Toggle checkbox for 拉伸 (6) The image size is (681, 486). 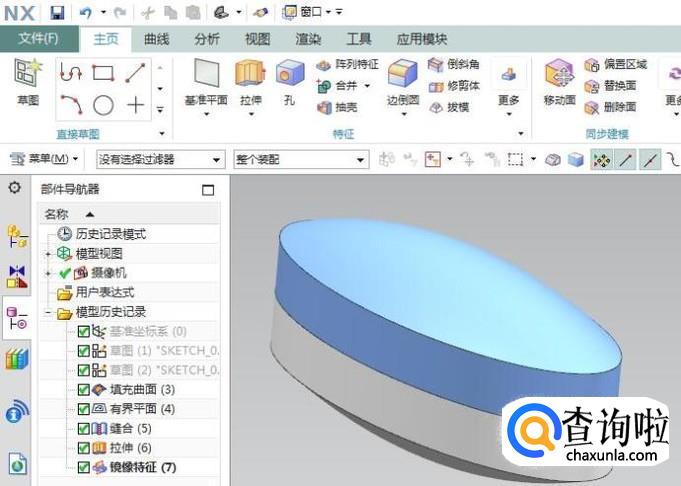point(83,448)
